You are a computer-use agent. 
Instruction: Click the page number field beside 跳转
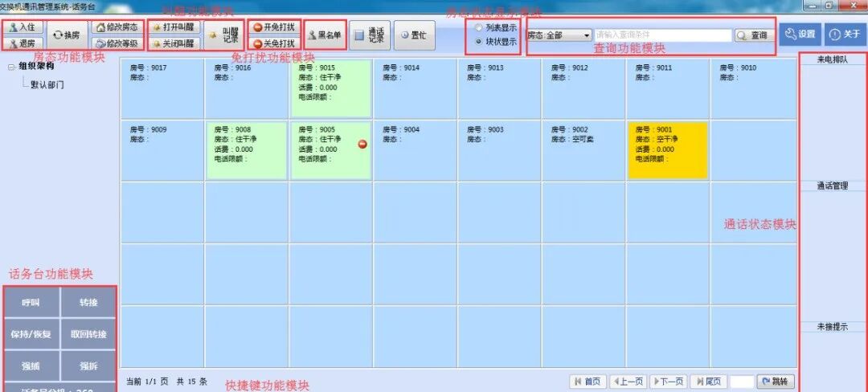coord(742,382)
